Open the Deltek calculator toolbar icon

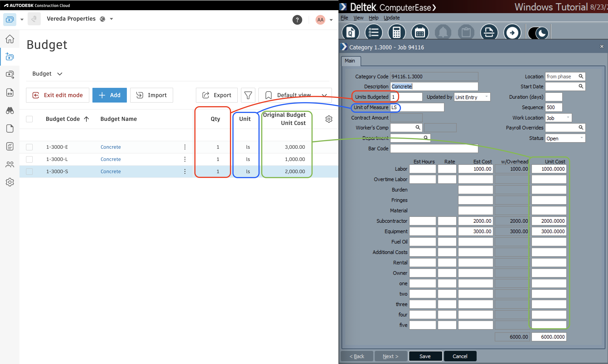(x=397, y=32)
